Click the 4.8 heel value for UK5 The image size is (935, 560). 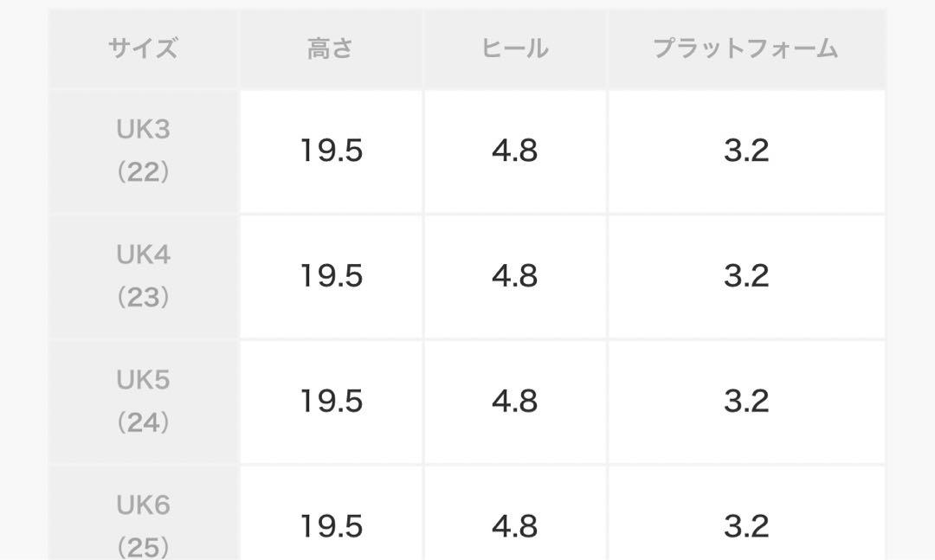[515, 402]
